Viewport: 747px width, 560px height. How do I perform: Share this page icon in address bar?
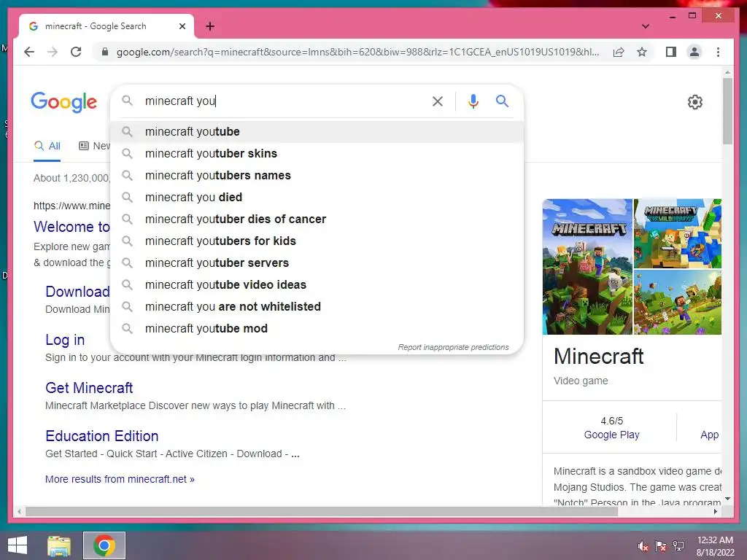click(619, 52)
